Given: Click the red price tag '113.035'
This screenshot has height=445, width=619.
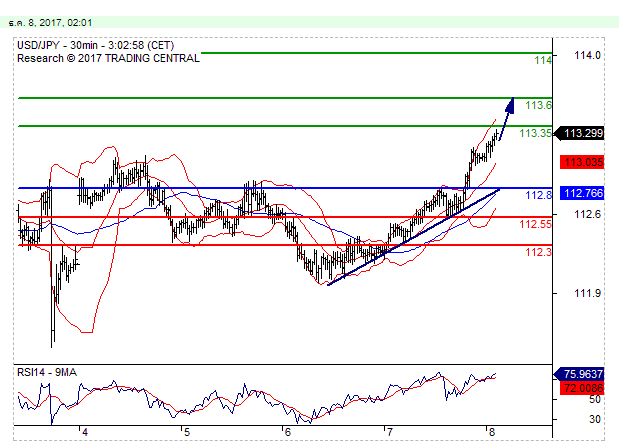Looking at the screenshot, I should point(582,162).
